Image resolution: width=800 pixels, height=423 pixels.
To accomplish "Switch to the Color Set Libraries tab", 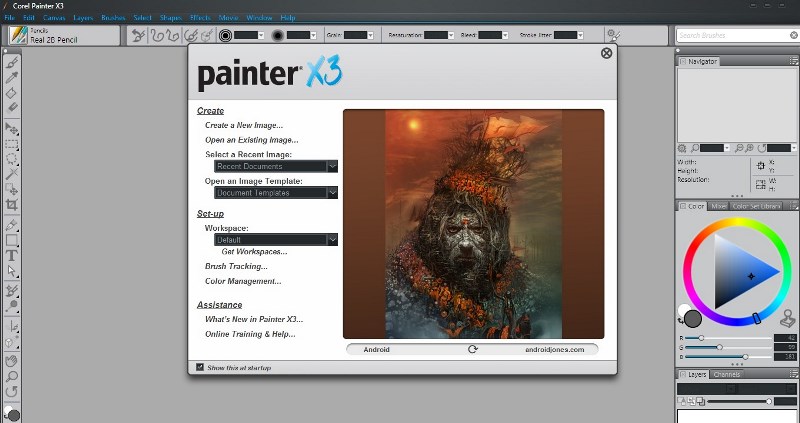I will tap(757, 206).
